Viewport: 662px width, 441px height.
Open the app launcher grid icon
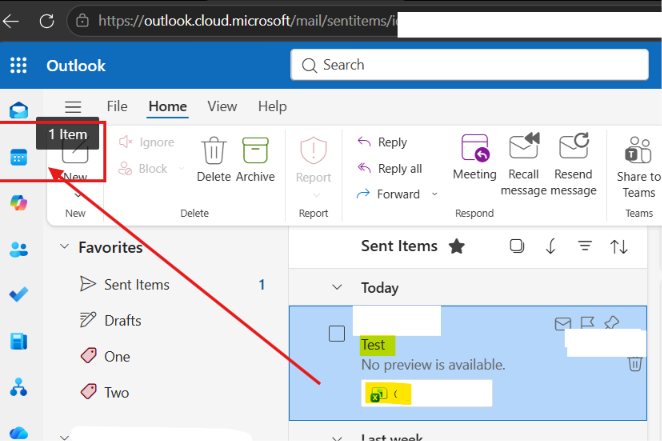click(x=18, y=65)
